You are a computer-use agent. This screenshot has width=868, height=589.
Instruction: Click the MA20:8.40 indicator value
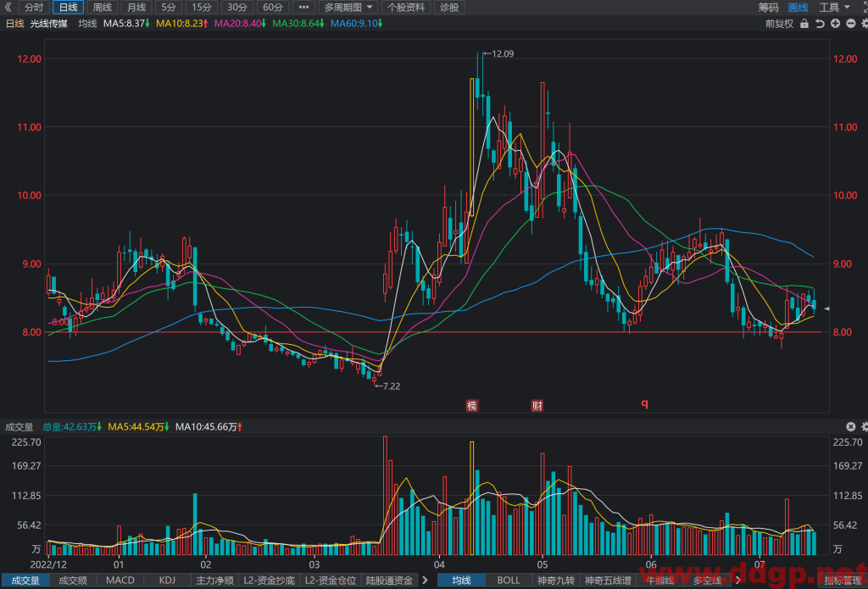240,24
